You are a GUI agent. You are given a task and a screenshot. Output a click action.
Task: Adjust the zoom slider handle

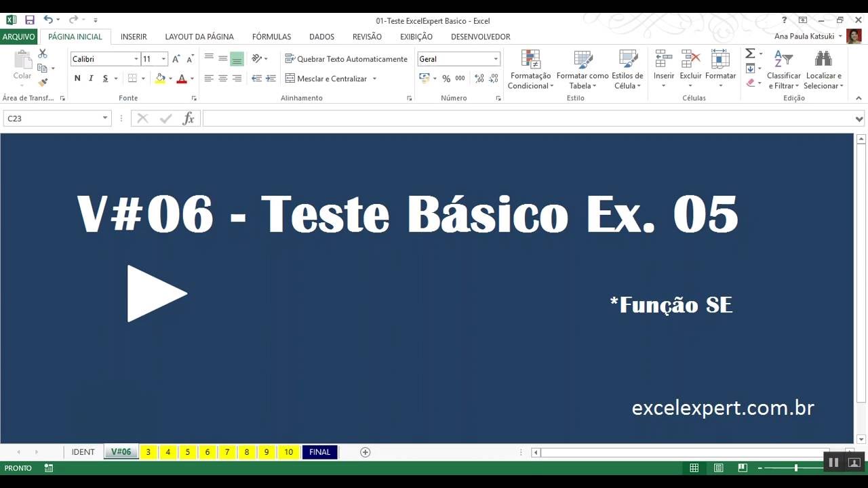[795, 468]
